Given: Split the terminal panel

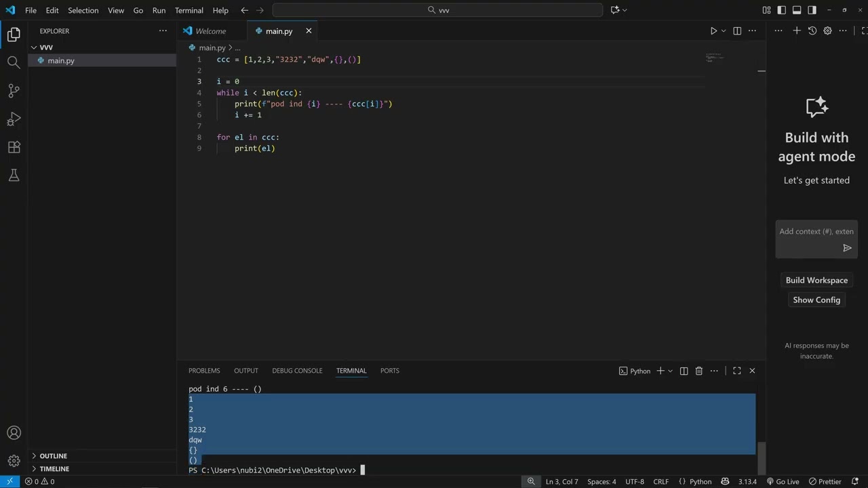Looking at the screenshot, I should [684, 371].
